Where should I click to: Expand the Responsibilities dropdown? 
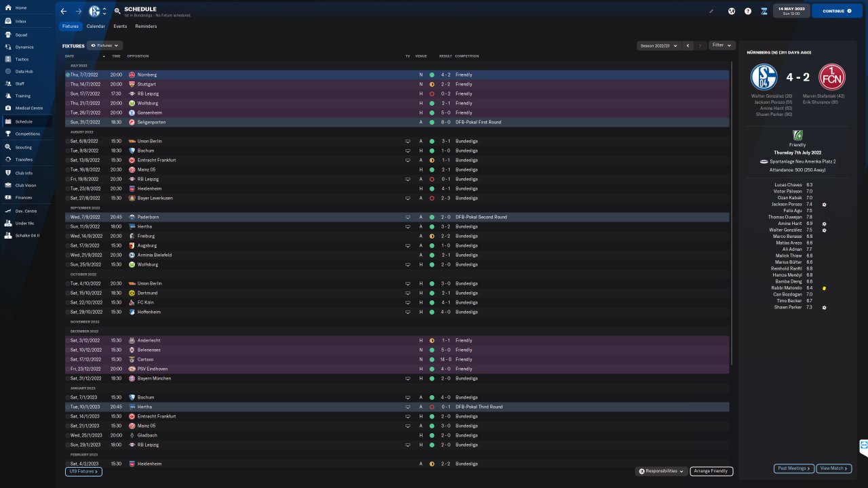click(x=661, y=471)
